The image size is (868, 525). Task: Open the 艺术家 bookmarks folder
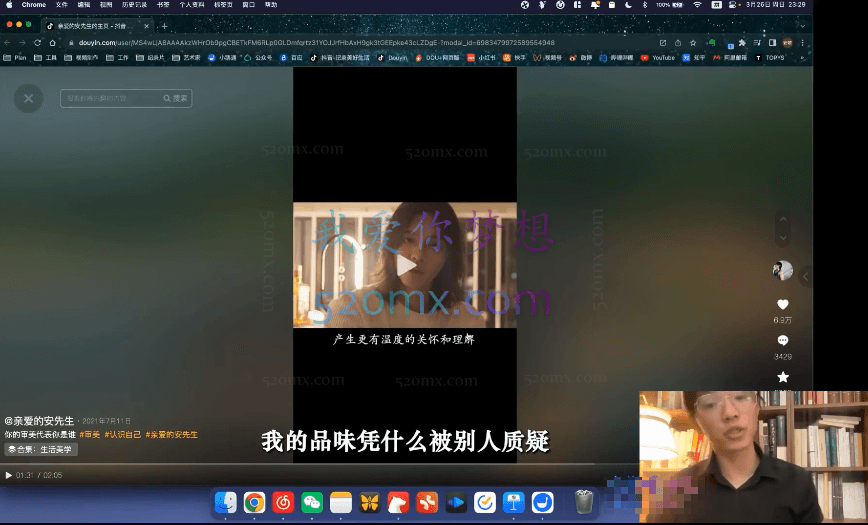click(x=187, y=58)
